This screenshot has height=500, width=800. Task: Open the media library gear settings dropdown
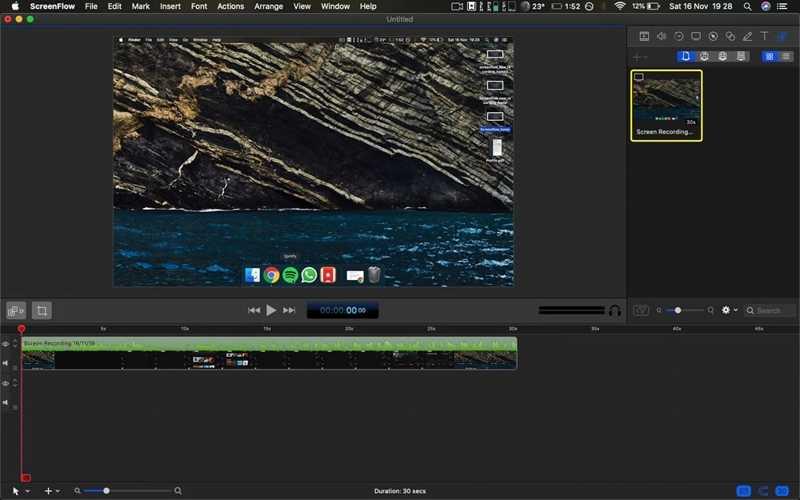pos(729,310)
